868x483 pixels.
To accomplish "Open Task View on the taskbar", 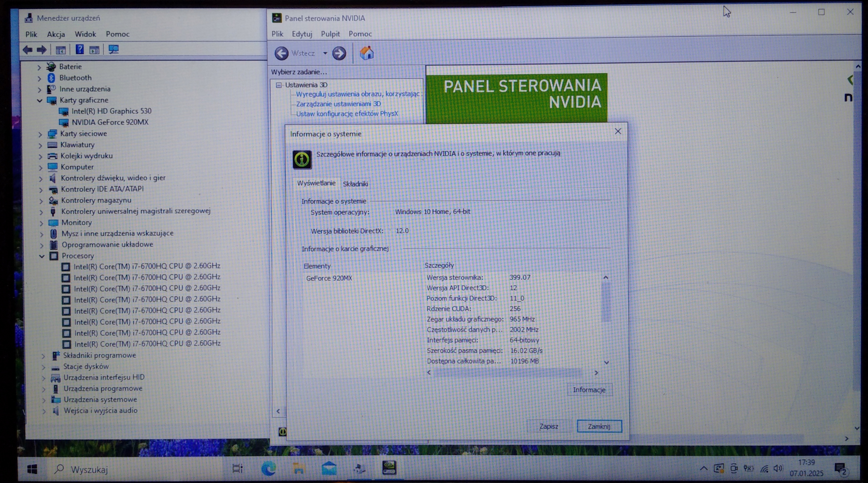I will (237, 469).
